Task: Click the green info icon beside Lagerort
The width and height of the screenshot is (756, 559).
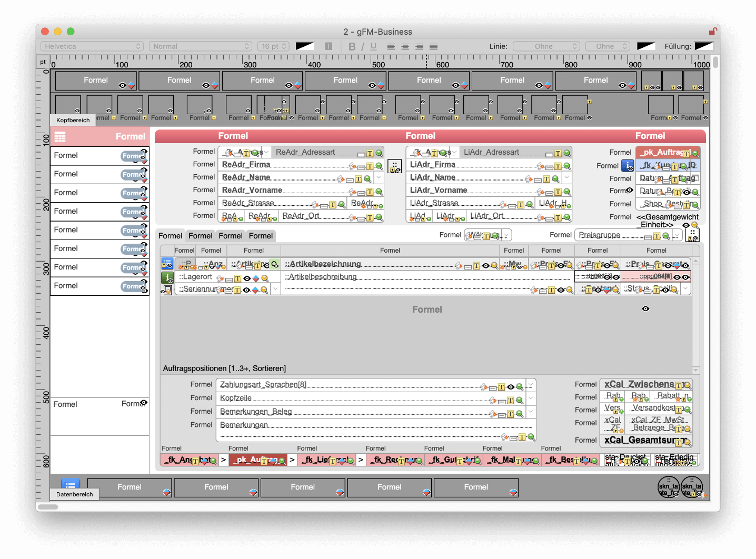Action: 167,277
